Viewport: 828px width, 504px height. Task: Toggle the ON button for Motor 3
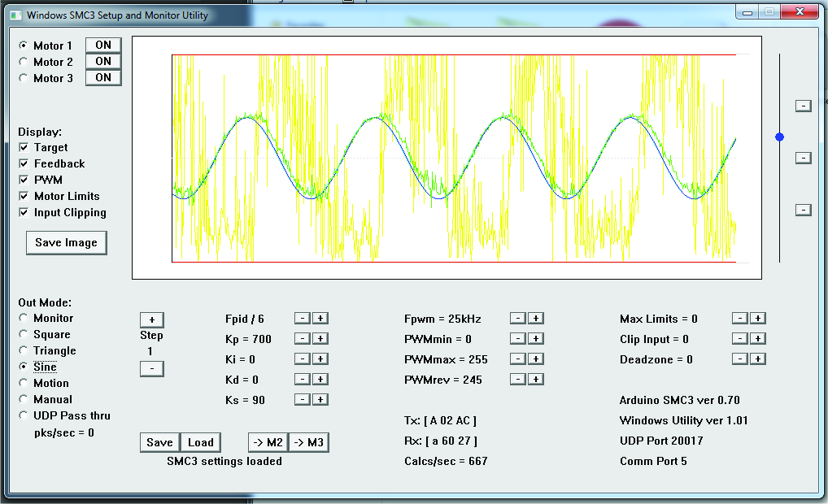point(103,77)
